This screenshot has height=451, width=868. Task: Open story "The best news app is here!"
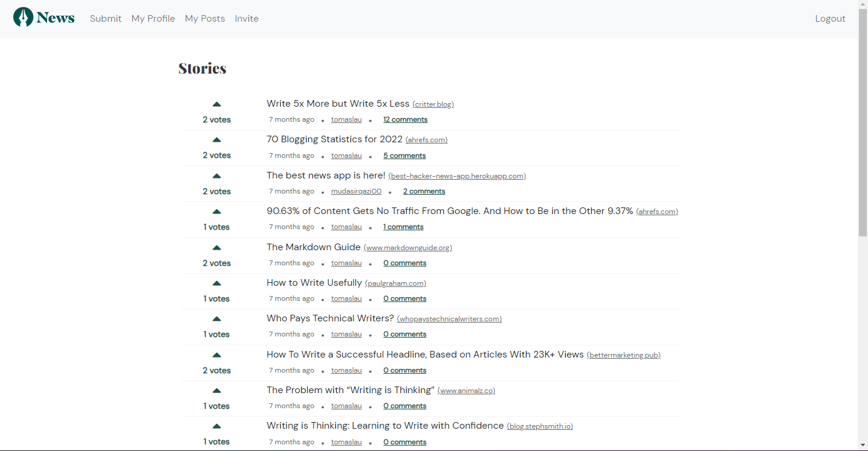[x=326, y=175]
